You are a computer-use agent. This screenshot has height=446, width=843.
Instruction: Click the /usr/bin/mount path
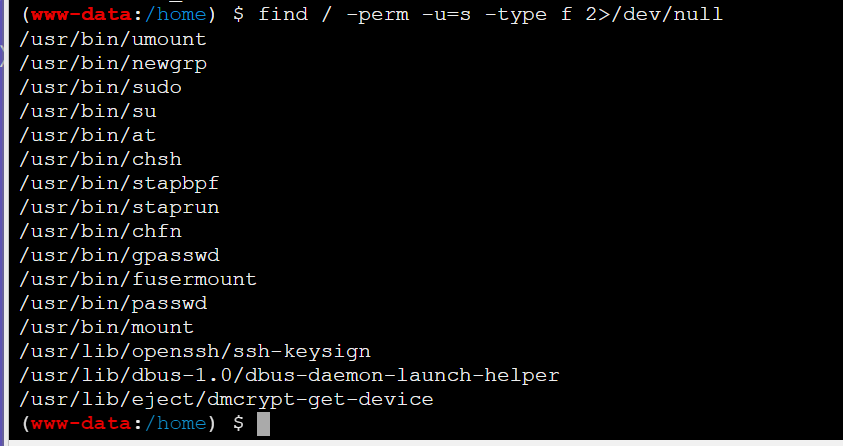(106, 327)
